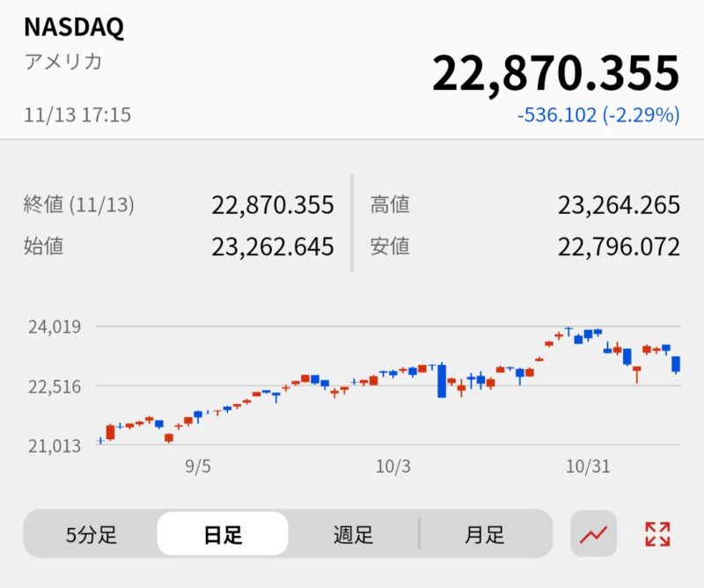The width and height of the screenshot is (704, 588).
Task: Switch to 月足 monthly chart
Action: [x=485, y=534]
